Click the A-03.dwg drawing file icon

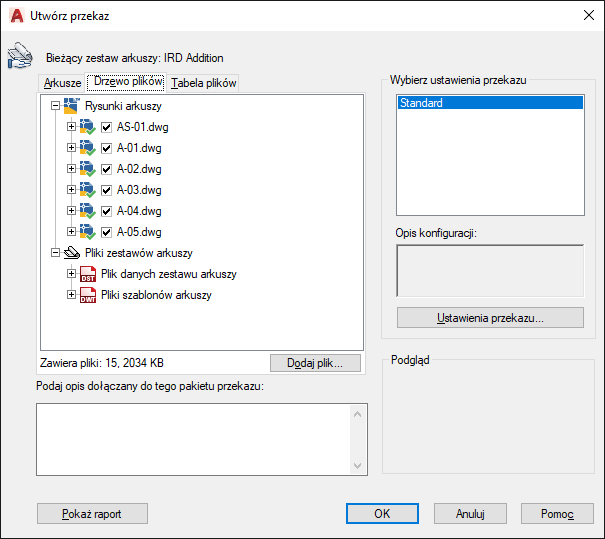point(88,190)
